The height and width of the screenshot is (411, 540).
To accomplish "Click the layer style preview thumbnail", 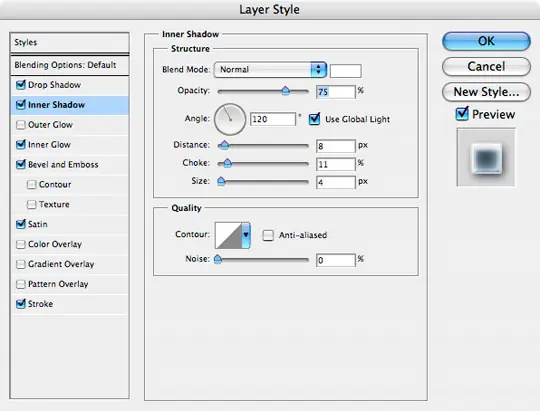I will pyautogui.click(x=486, y=157).
